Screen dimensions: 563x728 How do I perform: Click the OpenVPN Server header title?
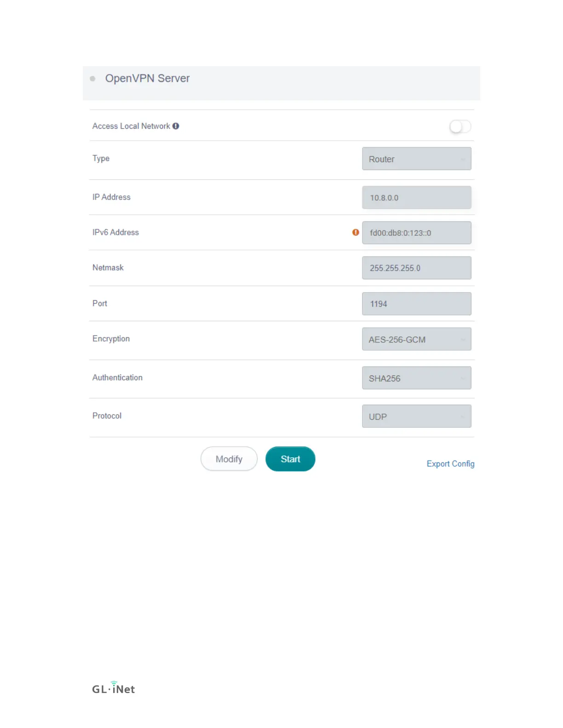(x=147, y=79)
